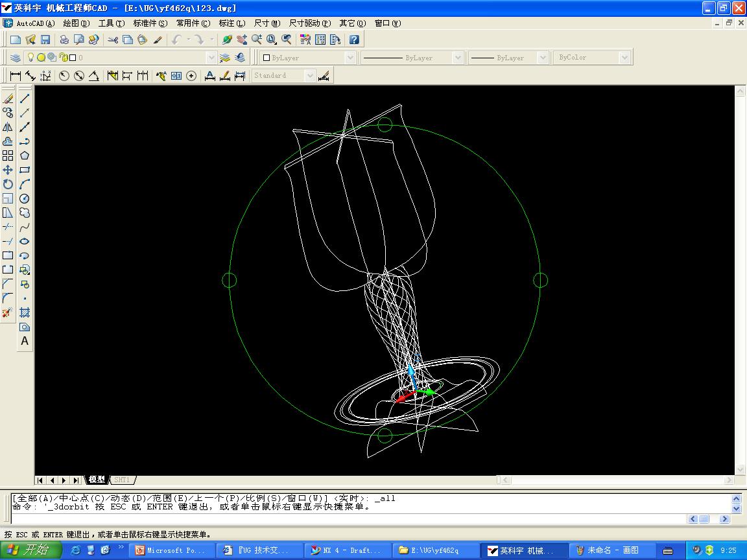Click the first-tab navigation arrow
The image size is (747, 560).
coord(40,480)
